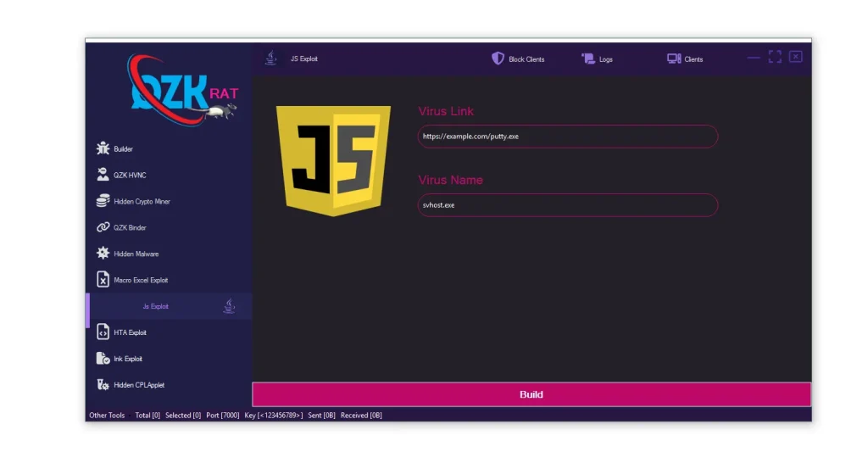Open the Hidden CPLApplet icon
Viewport: 868px width, 469px height.
103,384
